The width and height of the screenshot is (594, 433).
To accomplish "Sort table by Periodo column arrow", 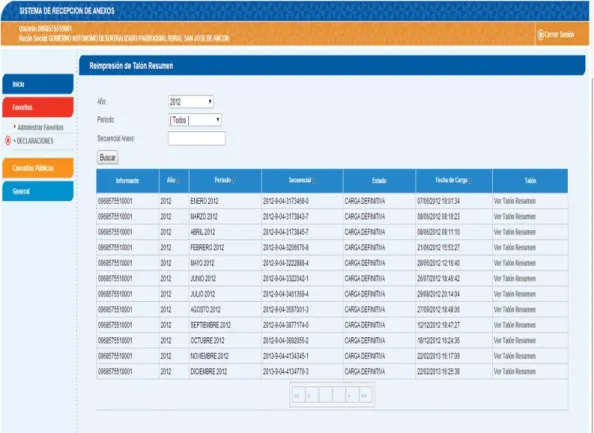I will (x=233, y=181).
